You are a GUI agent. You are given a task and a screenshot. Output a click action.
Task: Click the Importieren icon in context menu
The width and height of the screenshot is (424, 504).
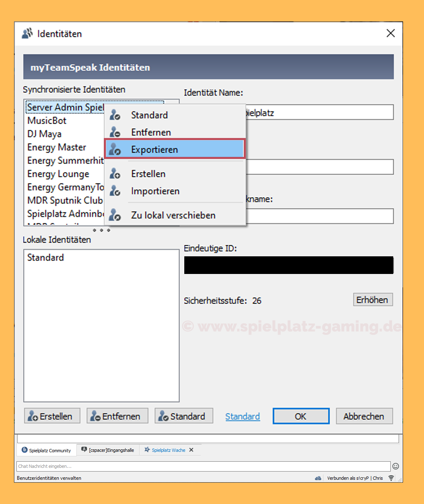click(115, 191)
